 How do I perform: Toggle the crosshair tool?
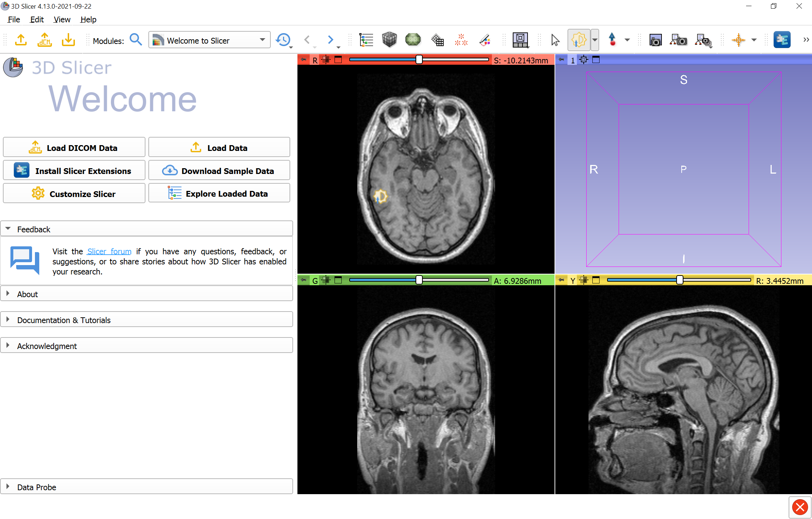pos(739,40)
